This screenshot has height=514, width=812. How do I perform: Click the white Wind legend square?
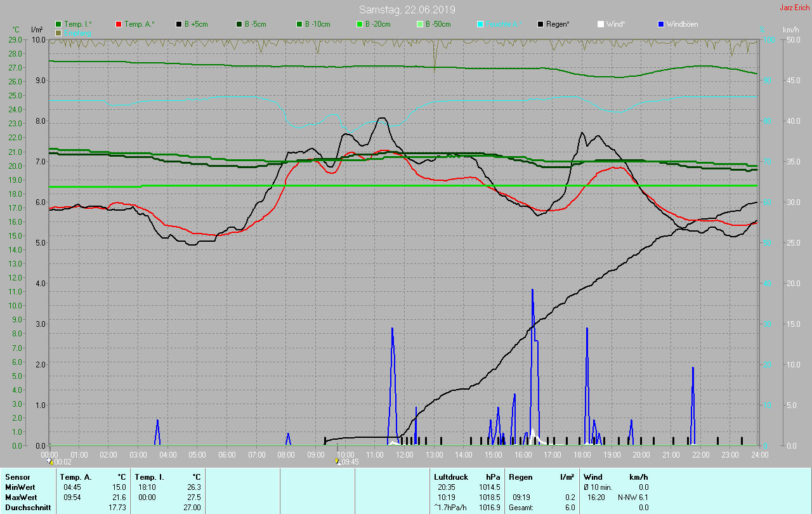tap(601, 24)
